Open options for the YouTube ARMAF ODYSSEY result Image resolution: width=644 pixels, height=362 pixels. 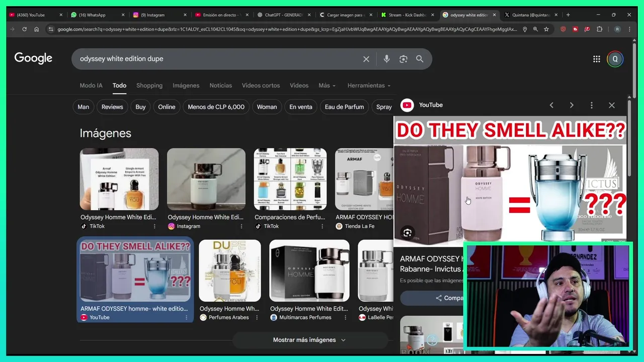(186, 317)
